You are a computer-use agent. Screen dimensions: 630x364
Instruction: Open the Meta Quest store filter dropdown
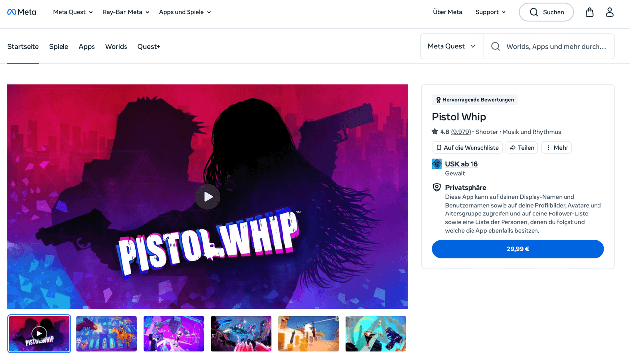(451, 46)
